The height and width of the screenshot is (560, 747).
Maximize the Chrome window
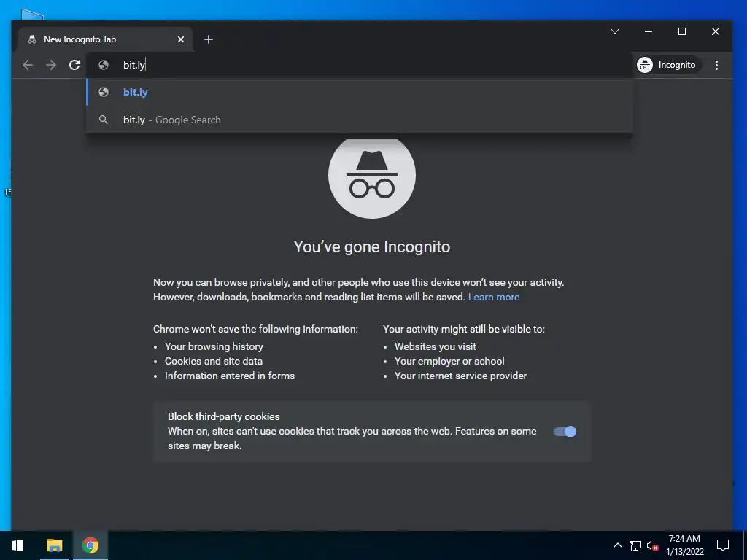click(x=682, y=31)
